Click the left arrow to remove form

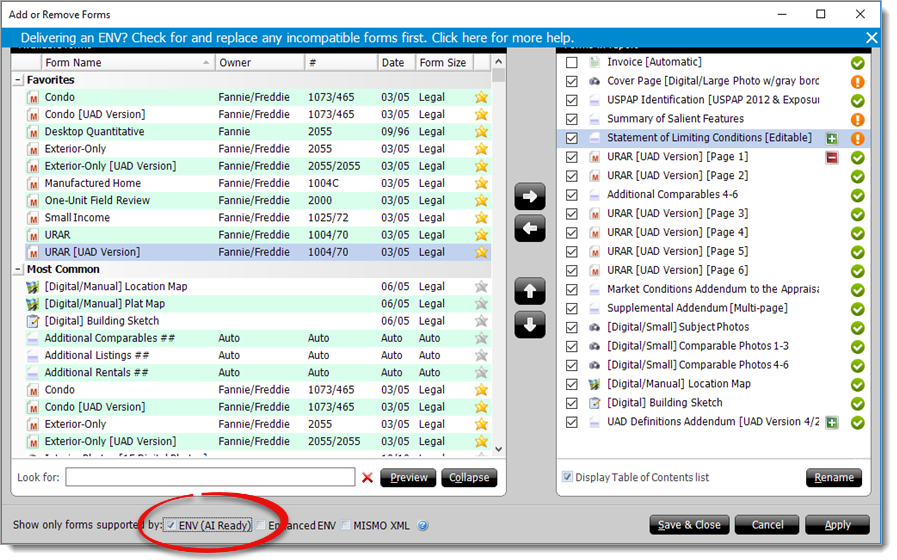coord(529,228)
